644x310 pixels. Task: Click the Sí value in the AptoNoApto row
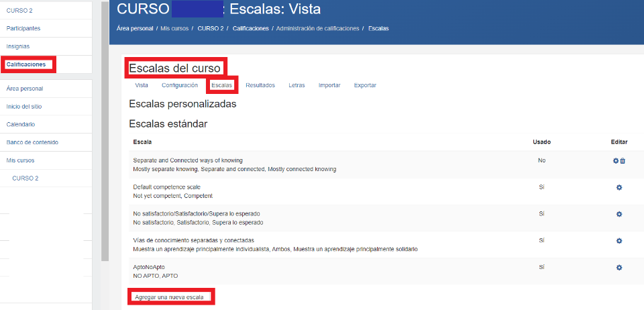coord(542,267)
